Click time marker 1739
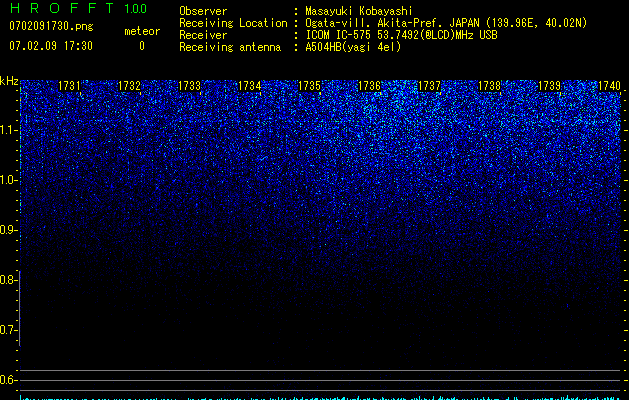629x400 pixels. [x=550, y=86]
